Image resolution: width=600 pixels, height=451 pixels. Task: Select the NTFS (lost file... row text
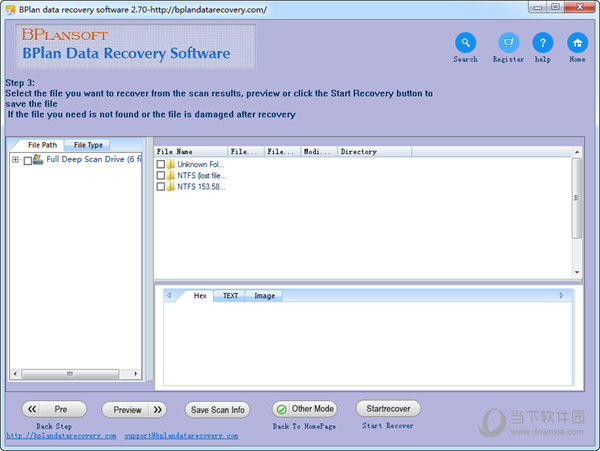click(202, 176)
